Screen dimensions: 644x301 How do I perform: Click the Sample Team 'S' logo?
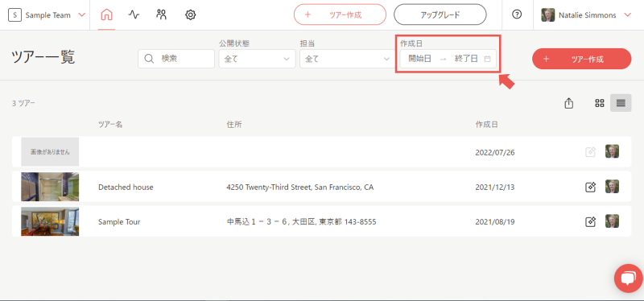pyautogui.click(x=15, y=15)
